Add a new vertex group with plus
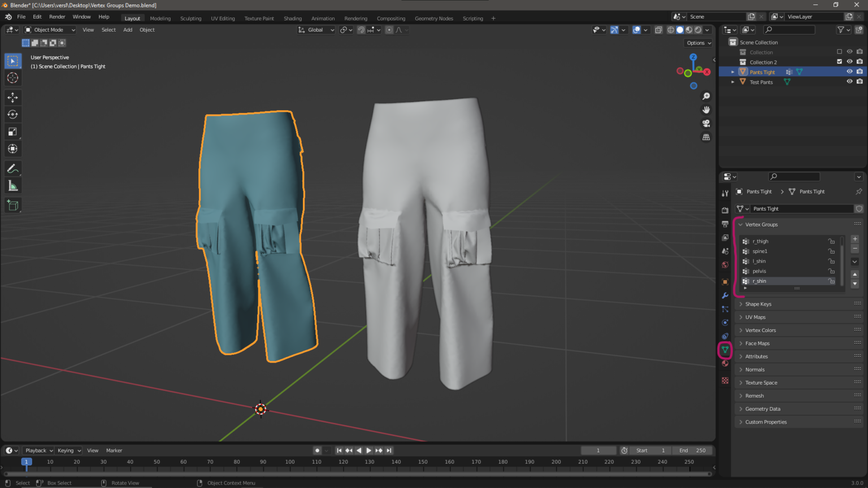 click(x=854, y=239)
